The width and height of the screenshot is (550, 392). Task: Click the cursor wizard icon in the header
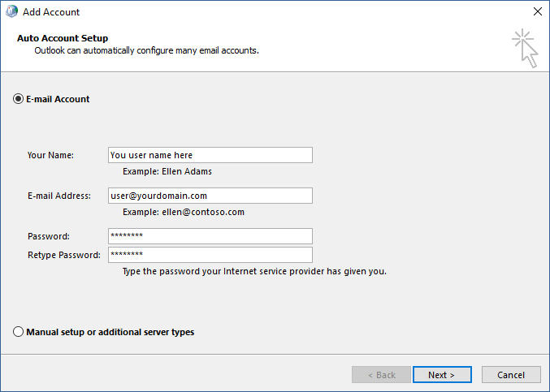tap(525, 49)
